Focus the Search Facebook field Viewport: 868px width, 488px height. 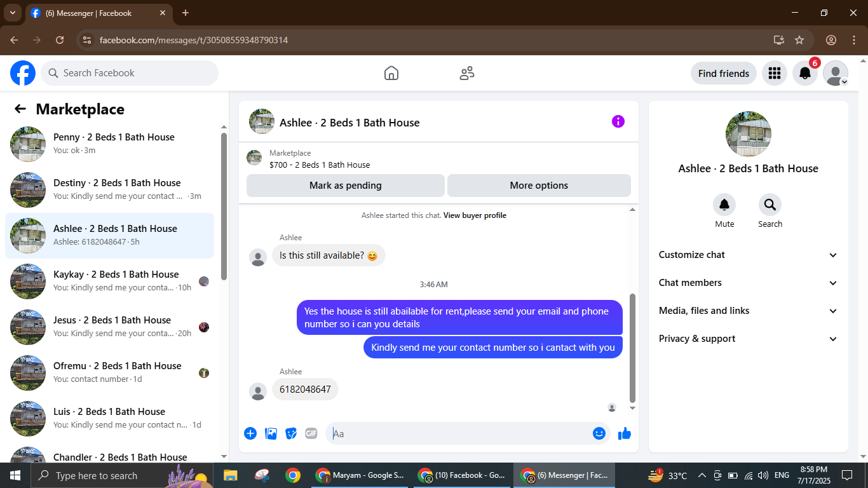coord(130,73)
